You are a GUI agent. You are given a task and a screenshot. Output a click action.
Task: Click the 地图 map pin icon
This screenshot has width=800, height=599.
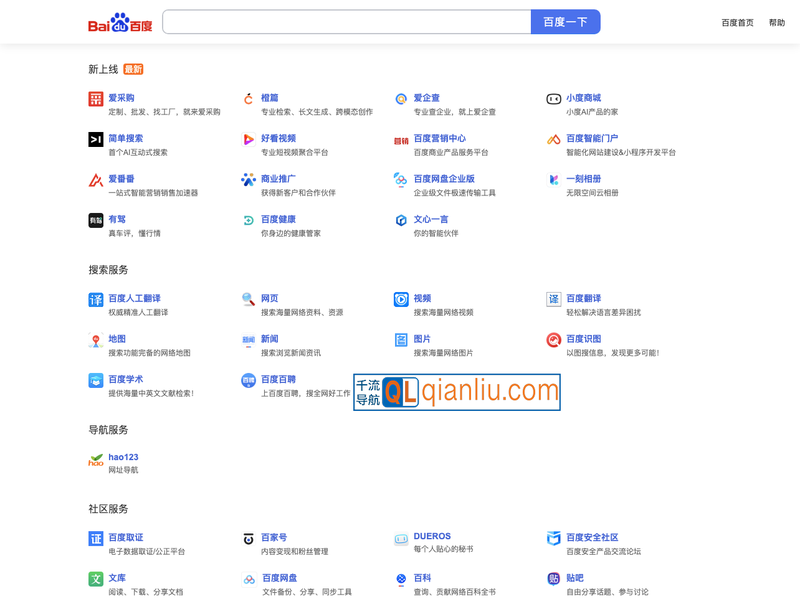pyautogui.click(x=96, y=341)
